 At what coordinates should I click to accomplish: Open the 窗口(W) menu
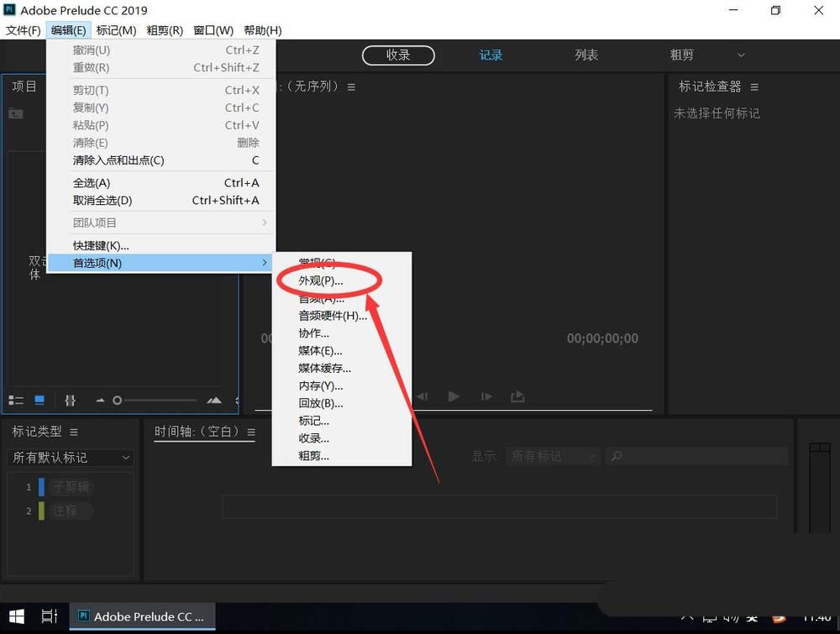[x=213, y=30]
